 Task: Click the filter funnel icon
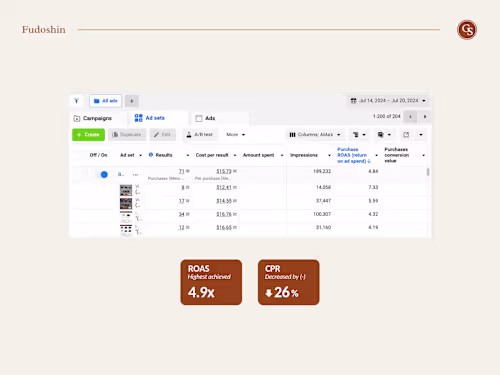click(76, 101)
